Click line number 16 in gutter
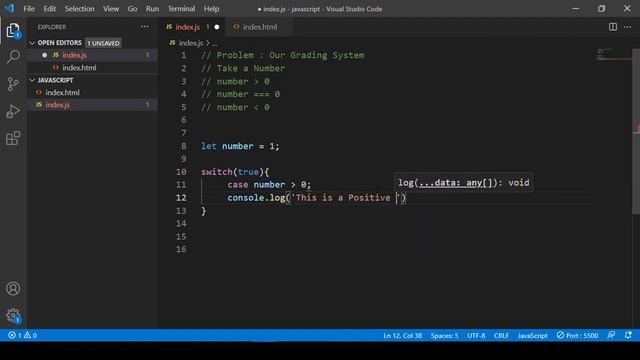This screenshot has width=640, height=360. pyautogui.click(x=181, y=249)
